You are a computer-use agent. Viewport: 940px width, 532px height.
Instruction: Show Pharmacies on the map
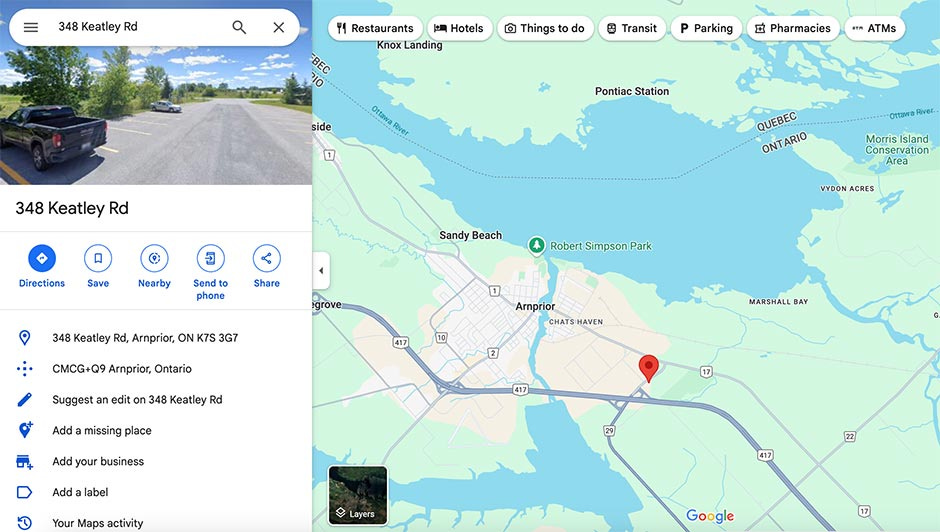[793, 28]
